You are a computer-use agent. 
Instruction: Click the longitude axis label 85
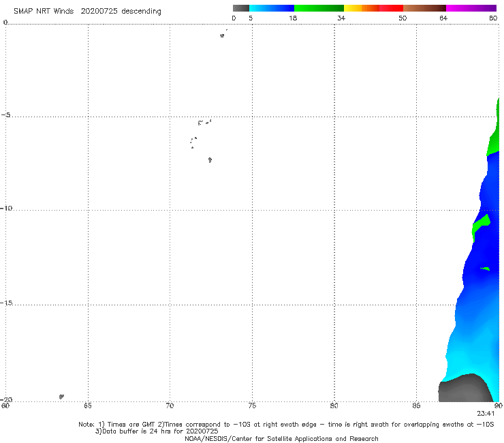pos(416,406)
